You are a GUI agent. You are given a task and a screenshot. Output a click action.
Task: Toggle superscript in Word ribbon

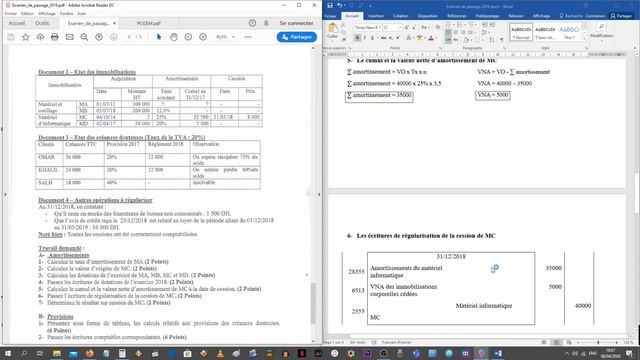[x=398, y=38]
